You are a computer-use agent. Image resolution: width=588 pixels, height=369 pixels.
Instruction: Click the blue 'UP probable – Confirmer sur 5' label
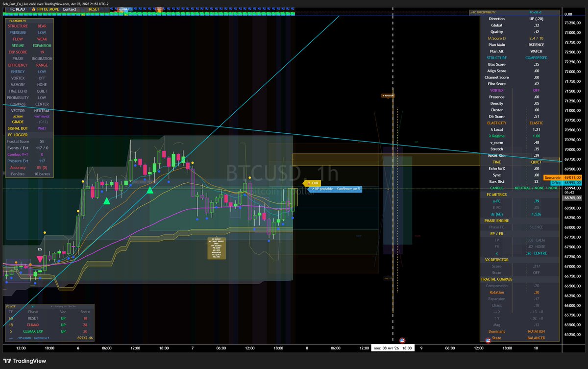(x=336, y=189)
